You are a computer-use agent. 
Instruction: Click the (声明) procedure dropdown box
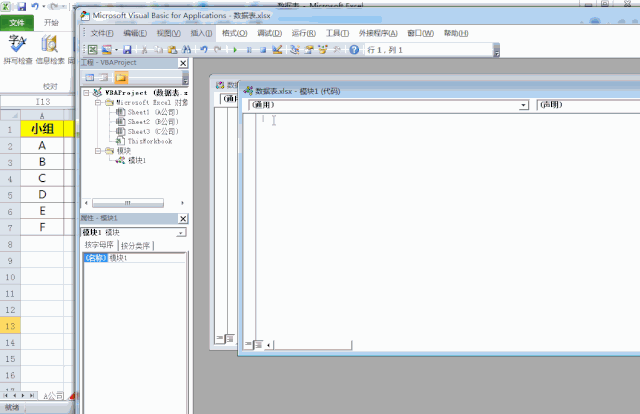[x=588, y=105]
